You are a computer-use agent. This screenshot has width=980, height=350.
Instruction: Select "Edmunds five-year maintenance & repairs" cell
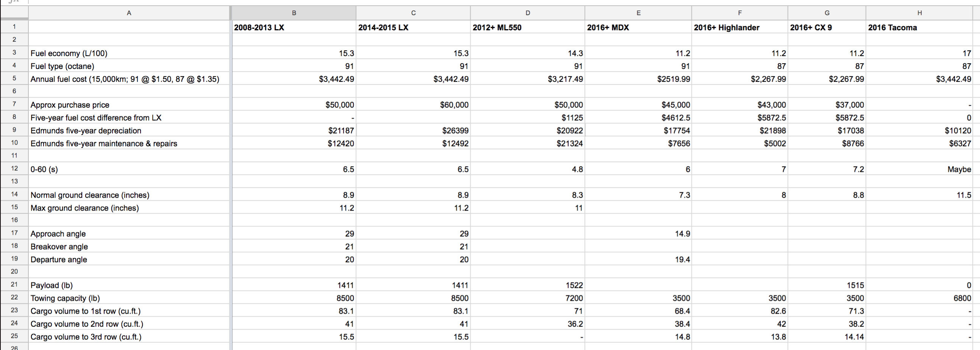click(x=129, y=144)
